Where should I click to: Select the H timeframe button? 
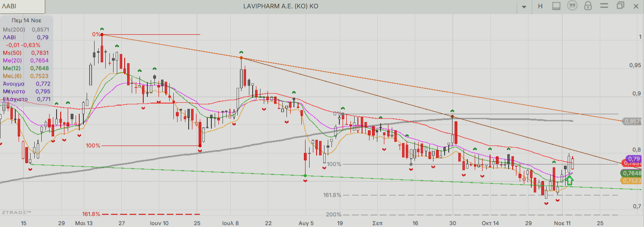pyautogui.click(x=540, y=6)
